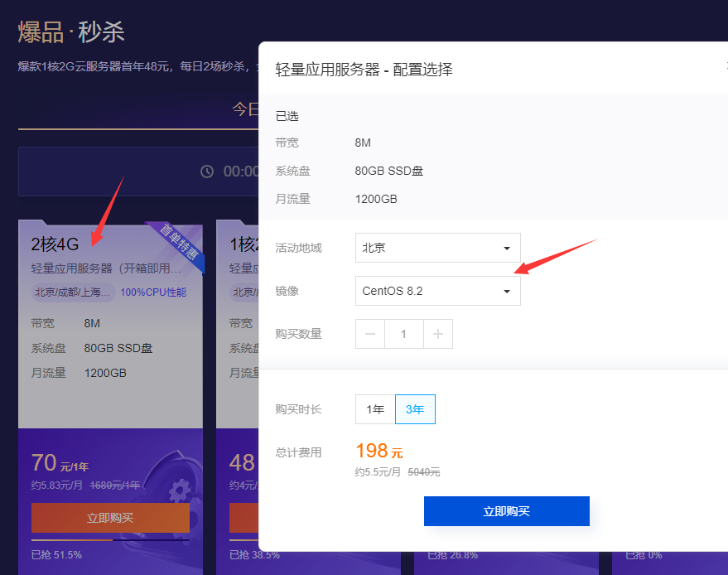Click the 已抢 51.5% progress bar
Screen dimensions: 728x575
click(x=110, y=540)
